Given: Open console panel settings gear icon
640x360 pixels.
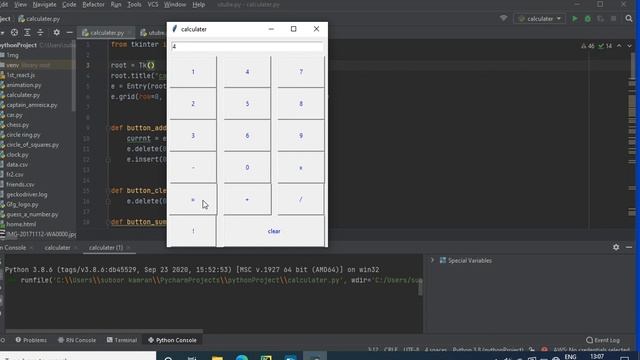Looking at the screenshot, I should coord(616,247).
